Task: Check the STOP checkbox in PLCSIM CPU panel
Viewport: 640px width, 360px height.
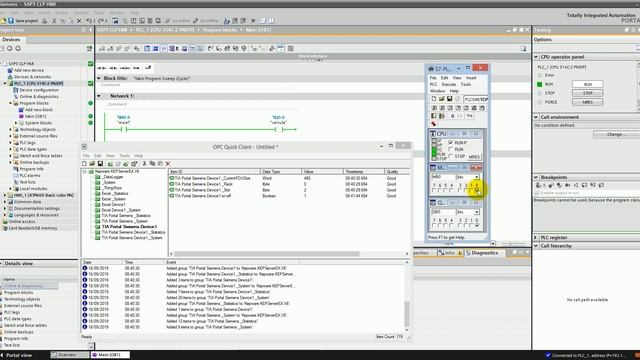Action: 451,156
